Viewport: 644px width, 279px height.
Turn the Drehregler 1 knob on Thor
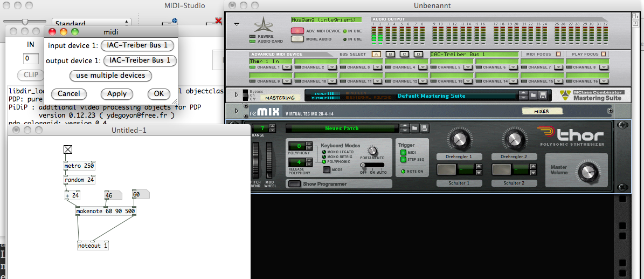click(459, 139)
